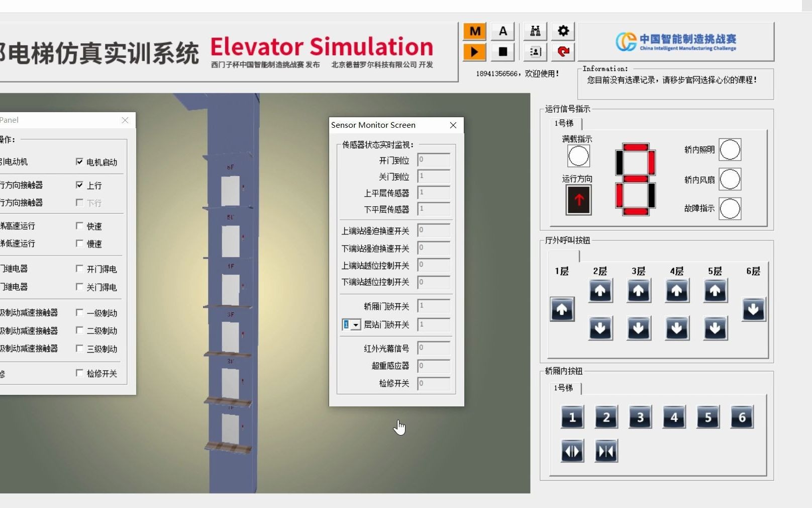Enable the 慢速 low speed checkbox

79,243
